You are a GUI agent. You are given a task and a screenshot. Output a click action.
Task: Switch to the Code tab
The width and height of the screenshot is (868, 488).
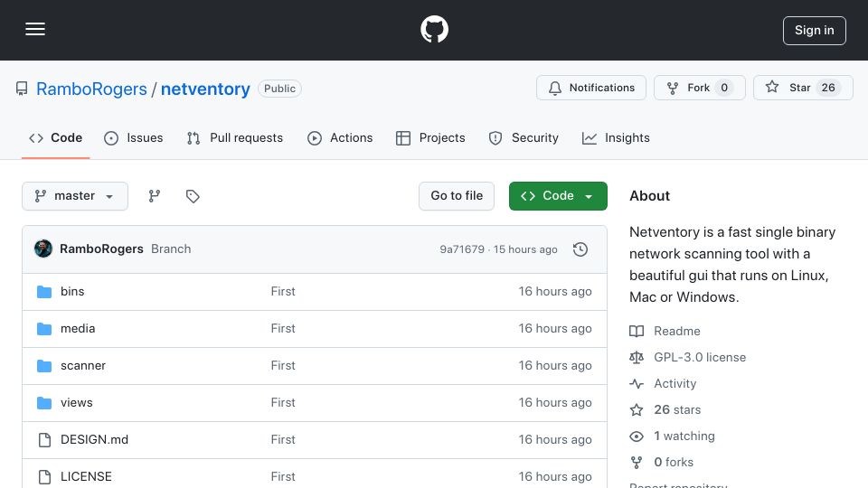click(55, 137)
